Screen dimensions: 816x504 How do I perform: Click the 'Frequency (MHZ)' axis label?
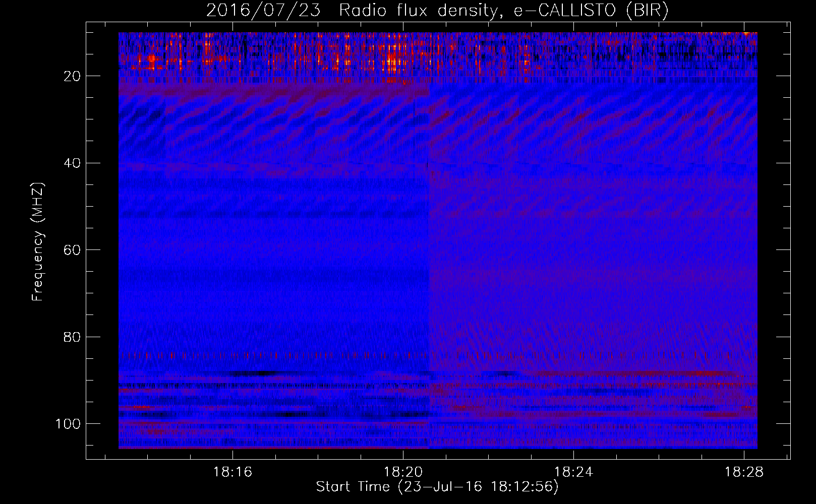tap(38, 242)
